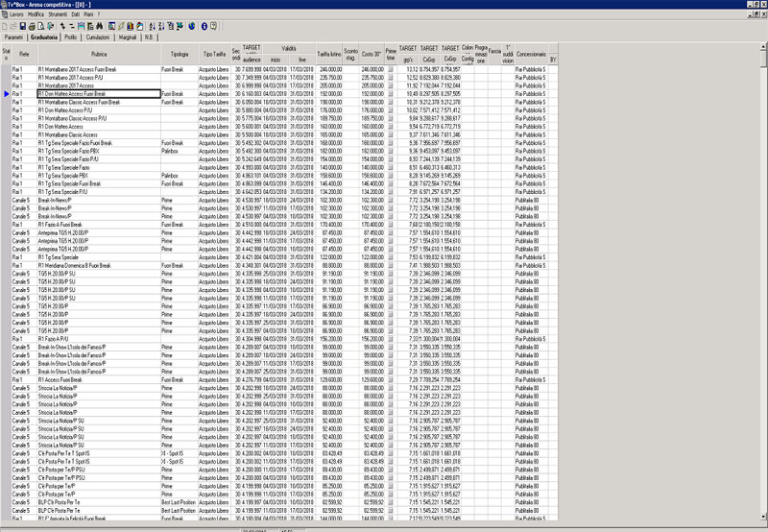Screen dimensions: 768x532
Task: Switch to the Parametri tab
Action: pyautogui.click(x=14, y=36)
